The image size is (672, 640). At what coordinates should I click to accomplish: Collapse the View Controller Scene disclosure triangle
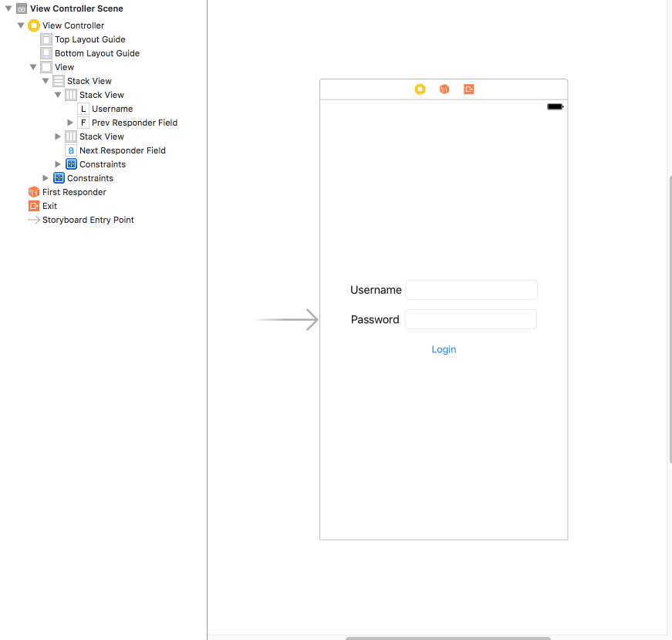[x=7, y=8]
